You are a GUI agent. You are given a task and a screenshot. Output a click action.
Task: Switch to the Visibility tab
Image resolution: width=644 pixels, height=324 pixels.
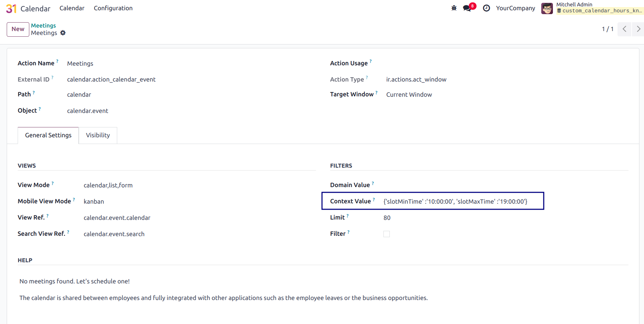point(98,136)
